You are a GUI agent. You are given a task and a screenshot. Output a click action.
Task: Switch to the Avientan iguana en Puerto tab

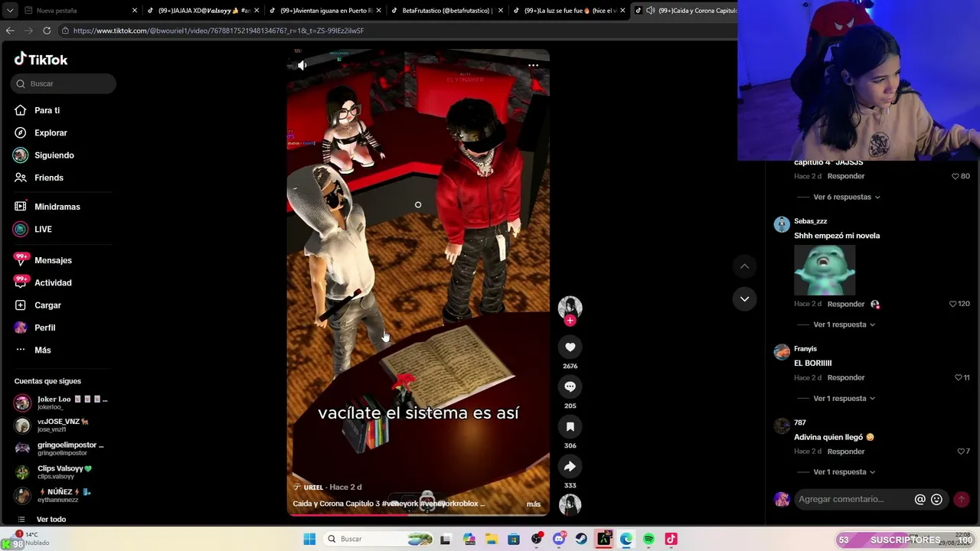(324, 11)
